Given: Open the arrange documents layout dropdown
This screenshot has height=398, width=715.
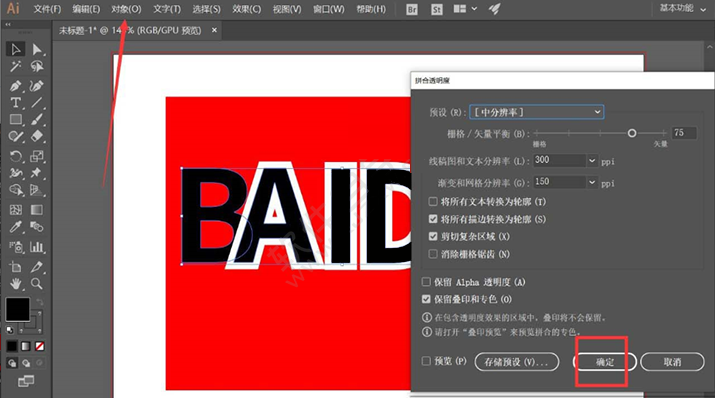Looking at the screenshot, I should coord(466,9).
